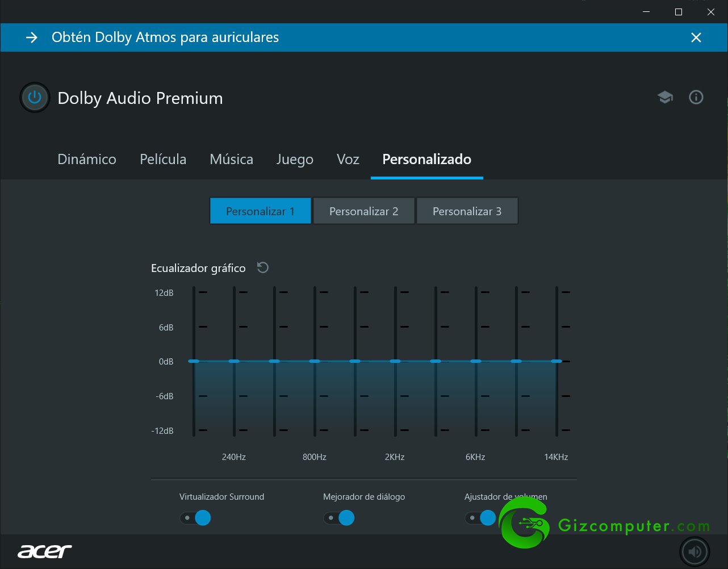Open the tutorial graduation cap icon
Viewport: 728px width, 569px height.
[665, 97]
